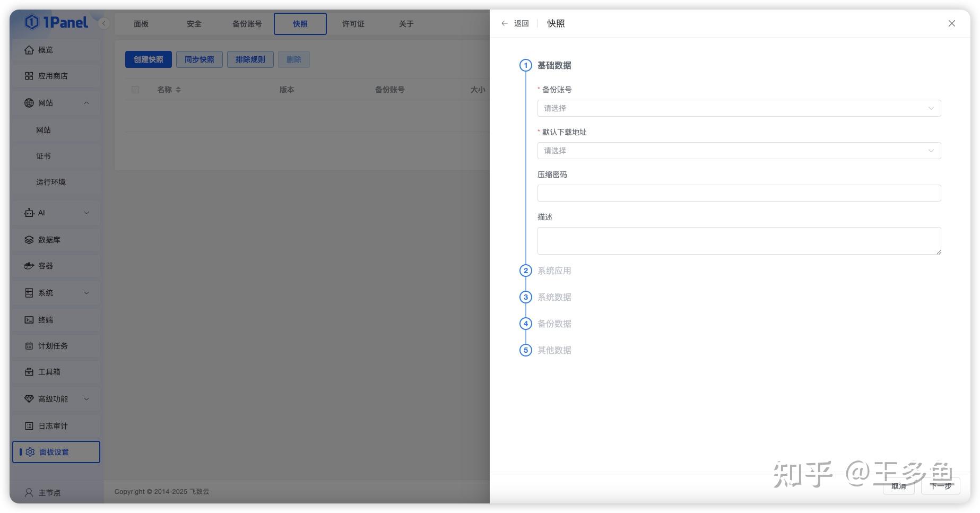The image size is (980, 513).
Task: Expand the 高级功能 submenu chevron
Action: point(86,399)
